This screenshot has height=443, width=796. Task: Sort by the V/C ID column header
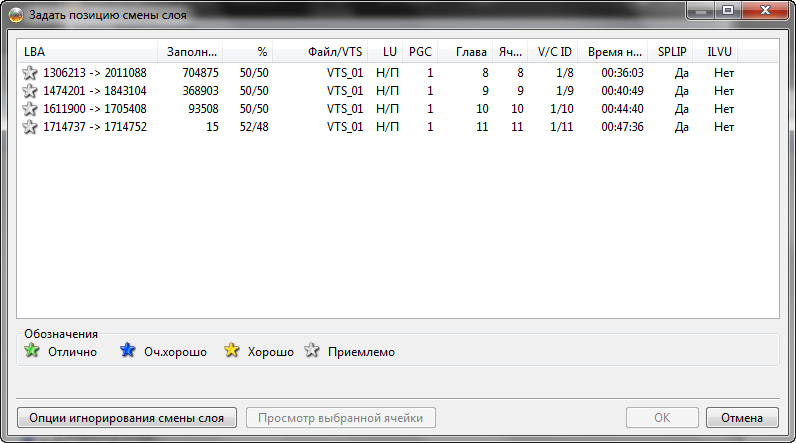click(554, 51)
